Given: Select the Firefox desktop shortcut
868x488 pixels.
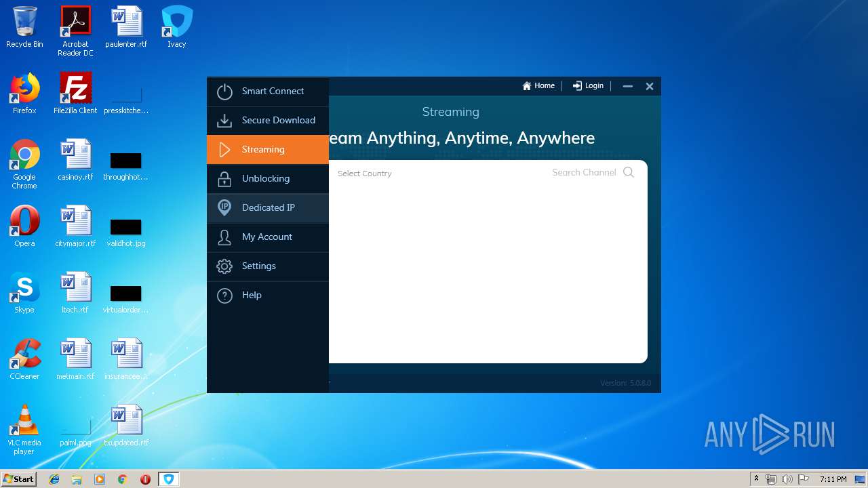Looking at the screenshot, I should pyautogui.click(x=24, y=94).
